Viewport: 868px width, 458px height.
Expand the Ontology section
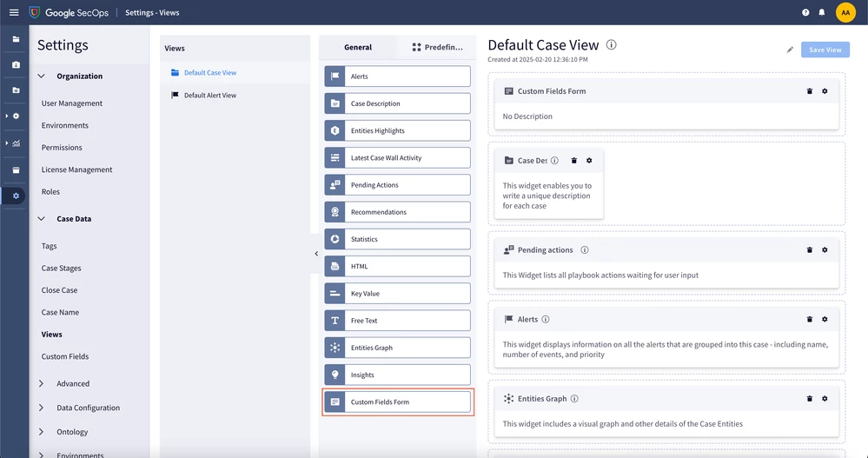[41, 431]
